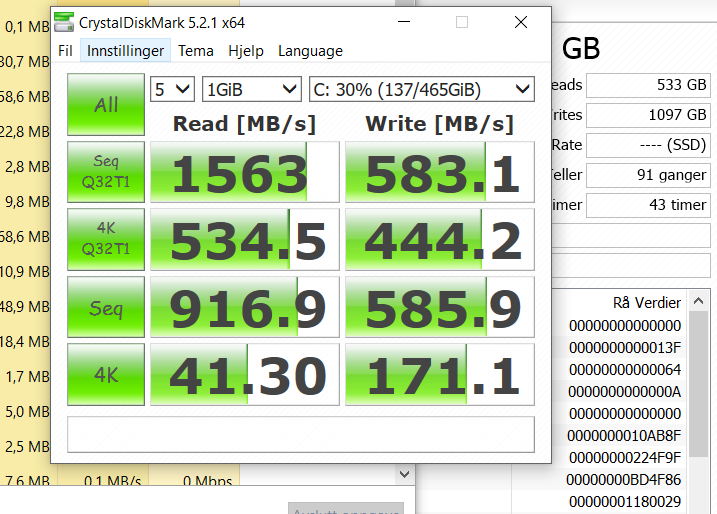Screen dimensions: 717x514
Task: Click the raw values list scrollbar thumb
Action: tap(698, 384)
